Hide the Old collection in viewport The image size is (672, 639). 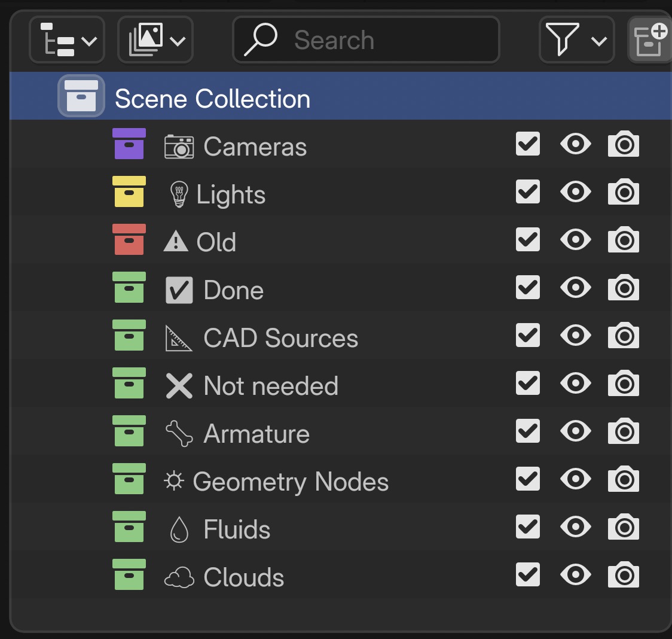coord(576,240)
